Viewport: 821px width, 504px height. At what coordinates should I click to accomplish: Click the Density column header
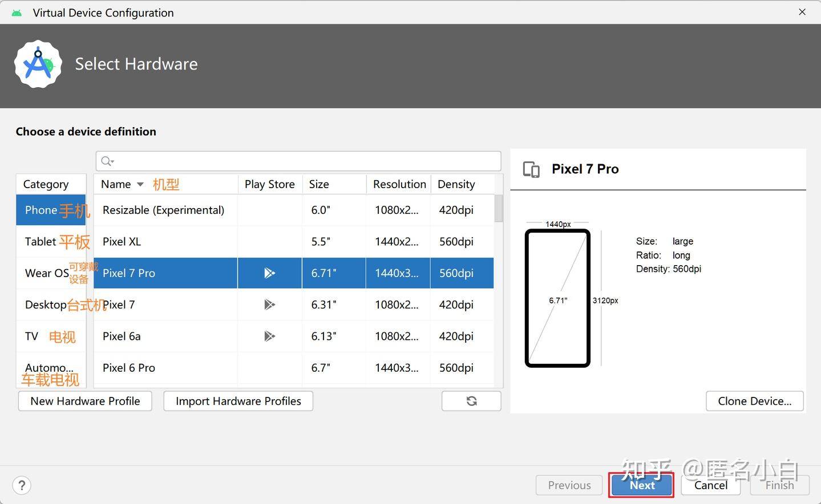pyautogui.click(x=463, y=184)
